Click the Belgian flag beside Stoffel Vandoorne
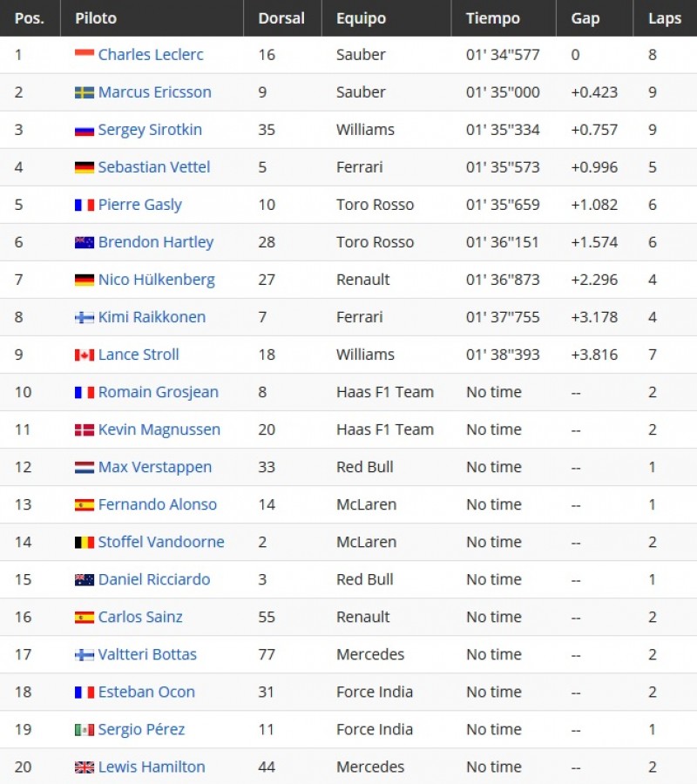 (x=84, y=543)
